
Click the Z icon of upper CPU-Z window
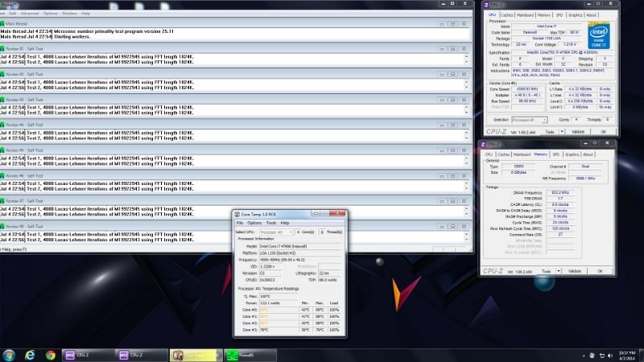[x=486, y=5]
